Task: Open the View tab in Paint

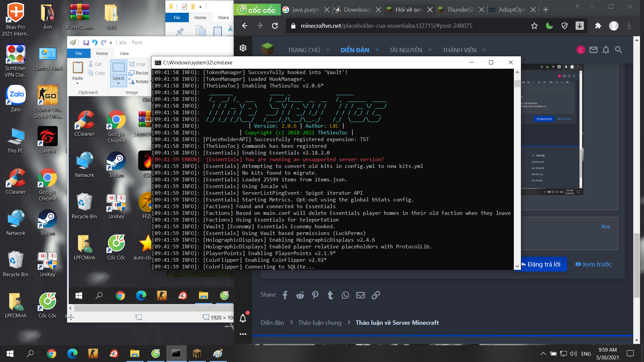Action: click(x=124, y=53)
